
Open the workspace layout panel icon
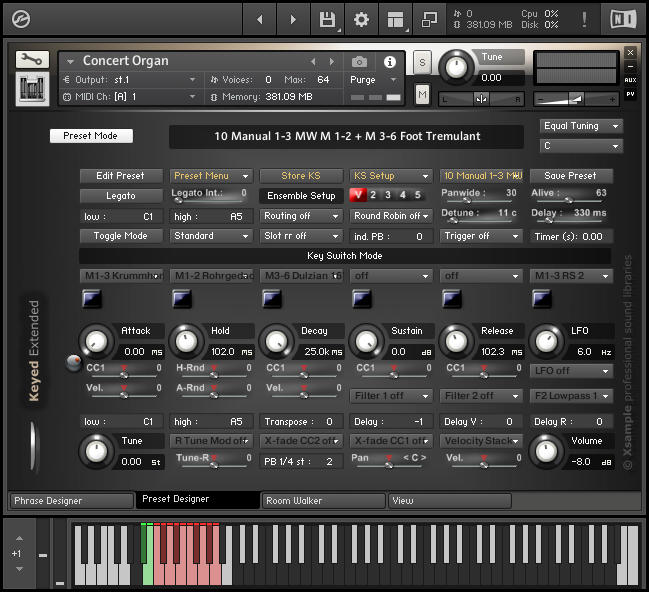395,19
